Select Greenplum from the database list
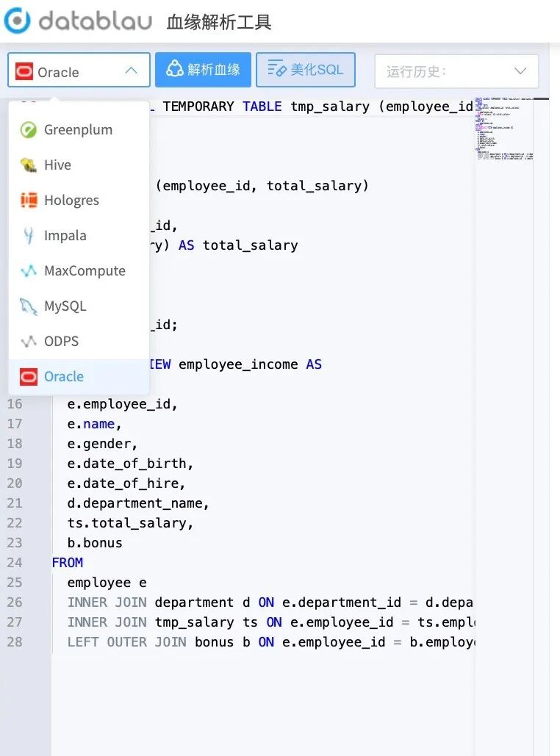The height and width of the screenshot is (756, 560). click(x=79, y=130)
